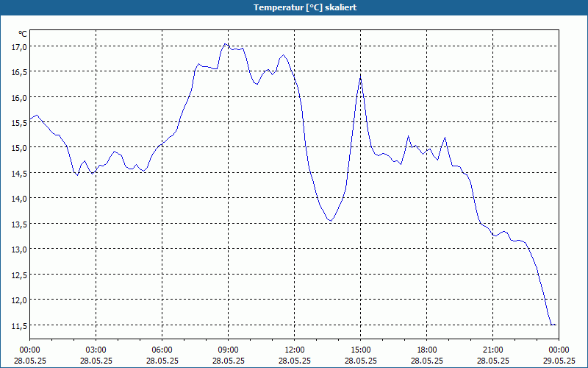The image size is (588, 368).
Task: Click the 03:00 time axis label
Action: click(96, 350)
